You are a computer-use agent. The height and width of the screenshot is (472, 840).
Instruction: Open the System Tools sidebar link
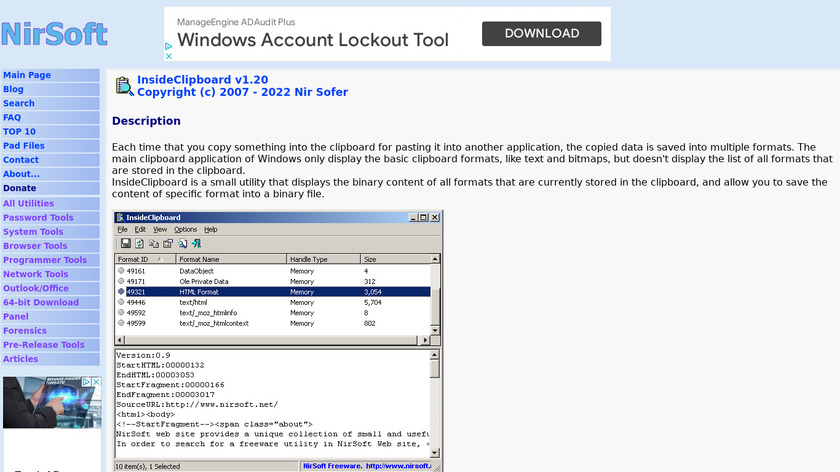[33, 232]
